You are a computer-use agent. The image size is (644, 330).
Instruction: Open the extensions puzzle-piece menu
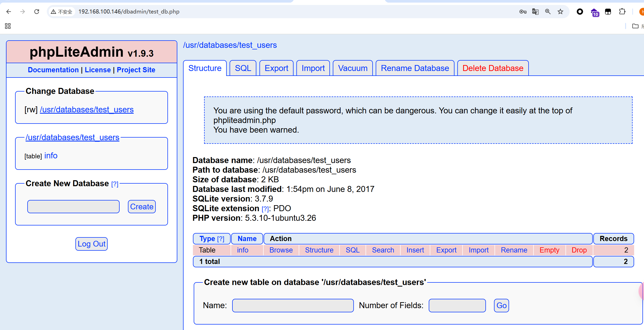click(x=622, y=12)
